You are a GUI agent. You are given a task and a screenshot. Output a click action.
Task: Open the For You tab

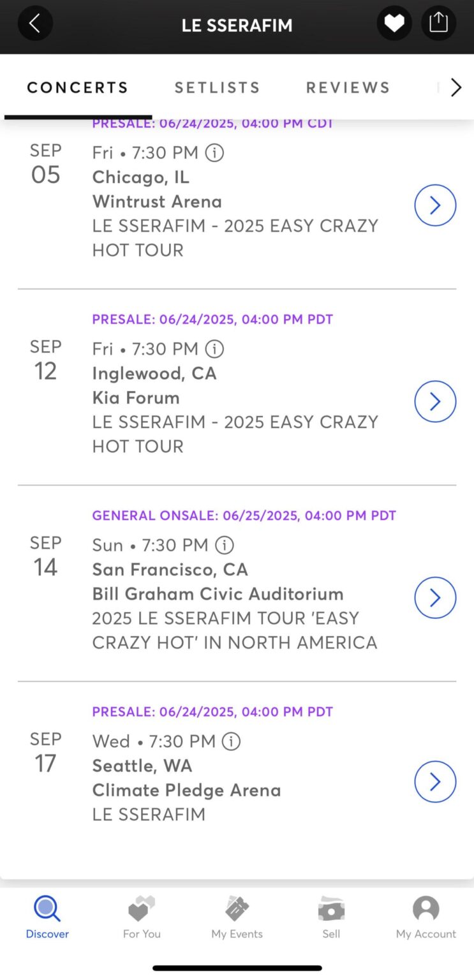click(x=142, y=916)
